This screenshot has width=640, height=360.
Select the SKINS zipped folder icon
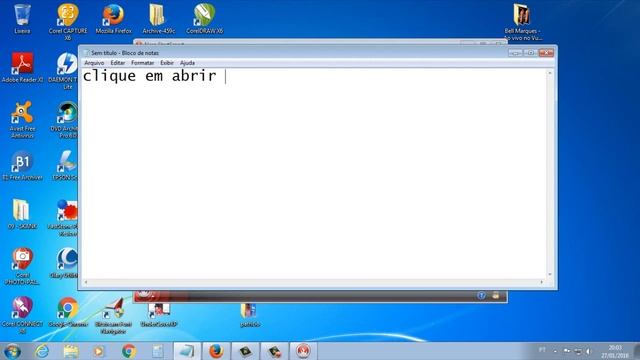[22, 214]
